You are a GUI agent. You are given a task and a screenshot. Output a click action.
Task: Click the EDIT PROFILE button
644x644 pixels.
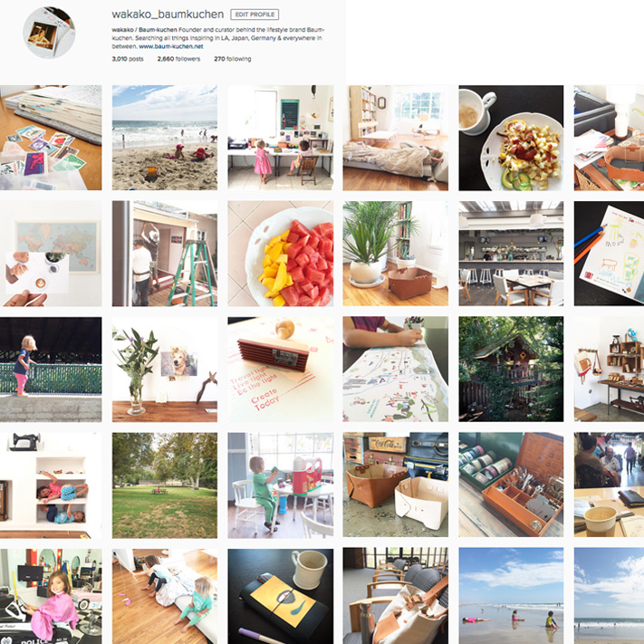[x=255, y=14]
